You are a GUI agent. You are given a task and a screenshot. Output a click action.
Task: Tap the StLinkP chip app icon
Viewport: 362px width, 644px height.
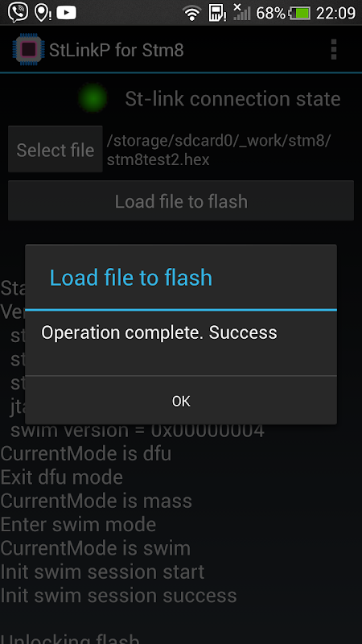27,49
